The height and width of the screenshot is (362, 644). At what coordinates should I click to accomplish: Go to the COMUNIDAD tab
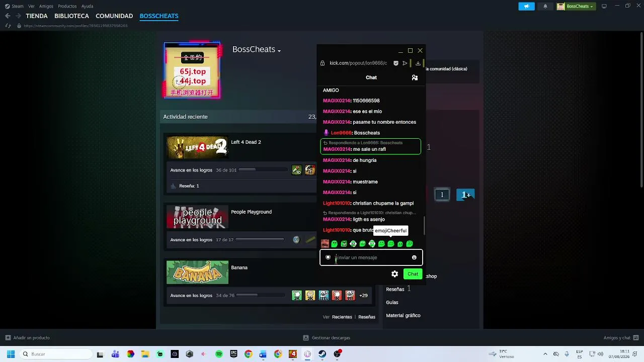point(114,16)
